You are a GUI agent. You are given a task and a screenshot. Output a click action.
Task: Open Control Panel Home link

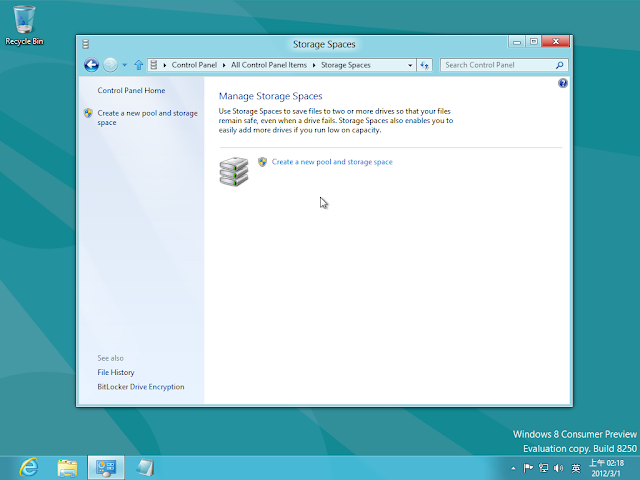(x=131, y=91)
